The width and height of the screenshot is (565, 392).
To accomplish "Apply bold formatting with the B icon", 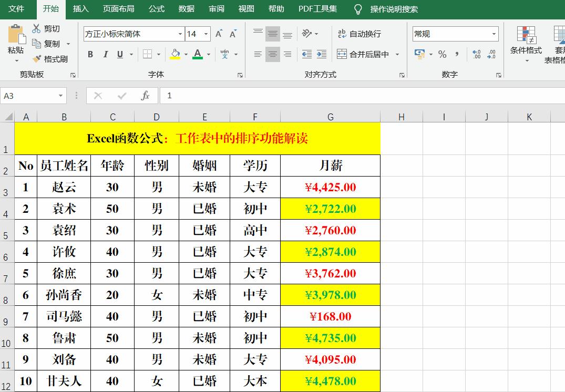I will coord(90,54).
